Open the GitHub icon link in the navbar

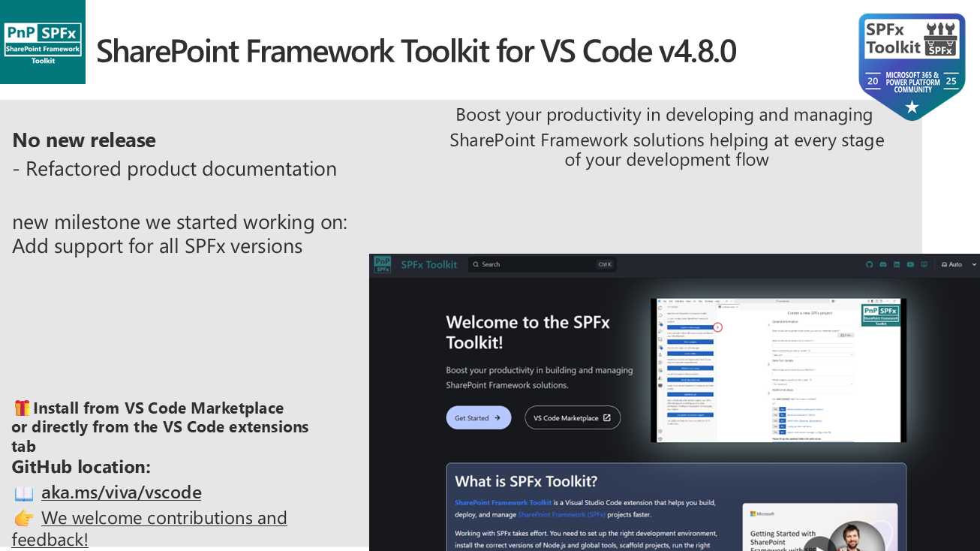pyautogui.click(x=870, y=264)
